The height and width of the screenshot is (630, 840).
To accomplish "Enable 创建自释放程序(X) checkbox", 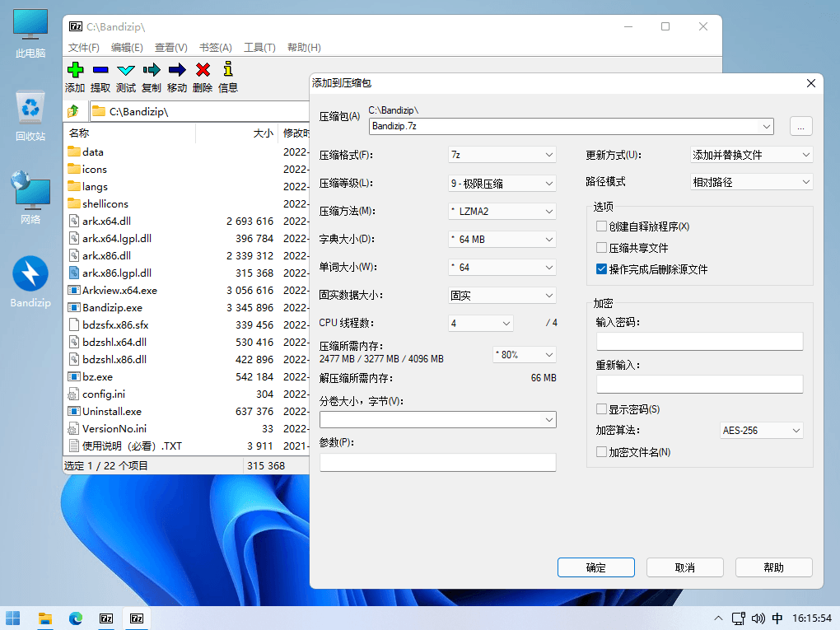I will pyautogui.click(x=602, y=226).
